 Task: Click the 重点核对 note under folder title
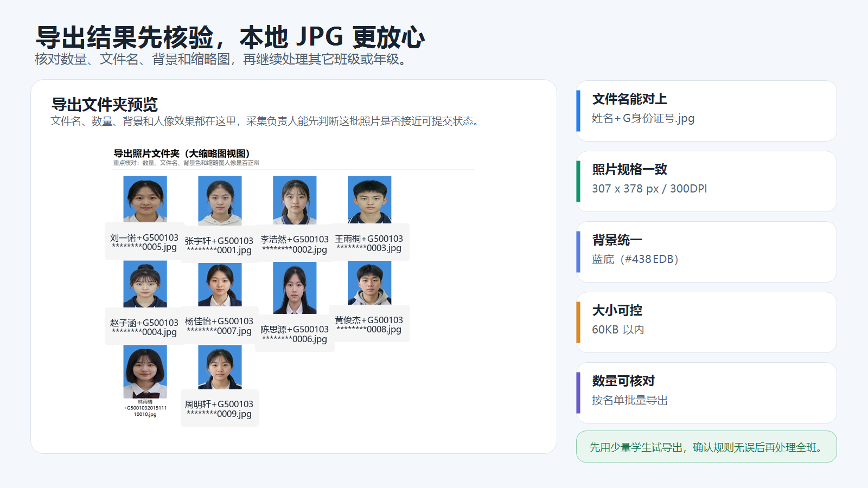186,163
